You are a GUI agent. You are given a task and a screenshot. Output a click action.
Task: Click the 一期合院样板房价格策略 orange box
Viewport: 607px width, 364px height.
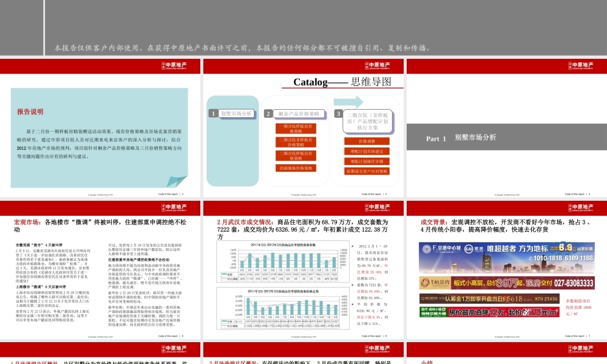[296, 129]
